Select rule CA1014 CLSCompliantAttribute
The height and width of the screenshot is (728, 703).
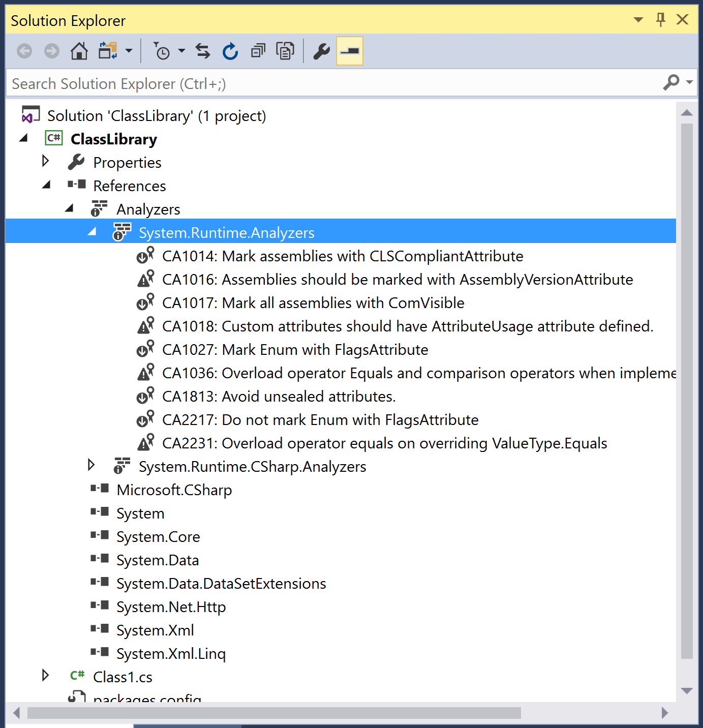pos(343,256)
